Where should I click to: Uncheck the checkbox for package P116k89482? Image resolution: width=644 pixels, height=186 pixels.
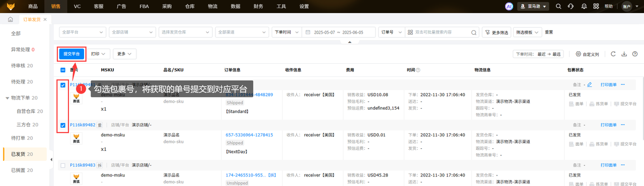(x=63, y=125)
